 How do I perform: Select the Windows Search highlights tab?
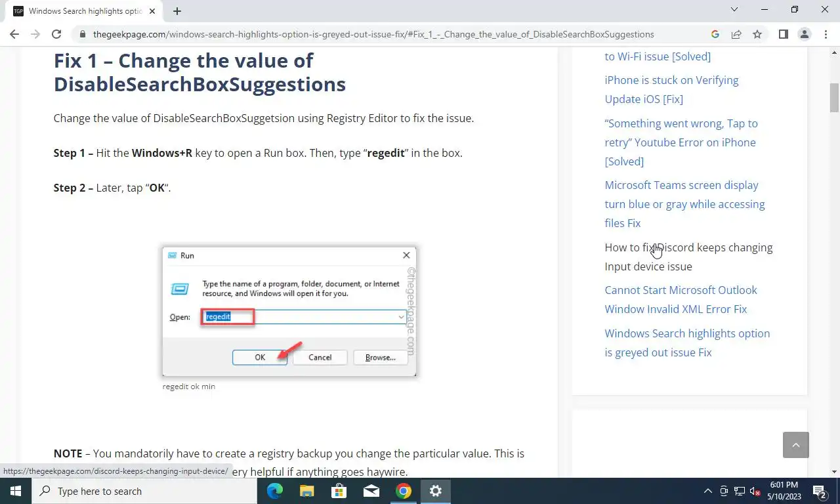coord(84,10)
